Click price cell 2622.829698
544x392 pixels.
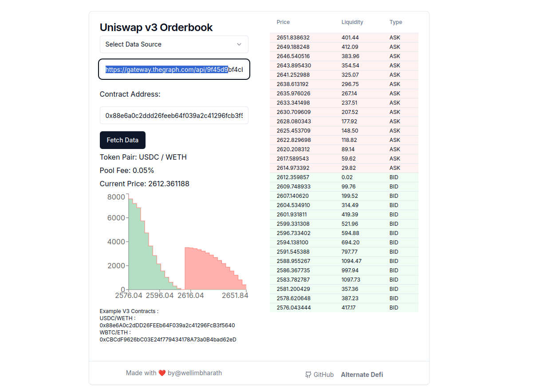[293, 140]
